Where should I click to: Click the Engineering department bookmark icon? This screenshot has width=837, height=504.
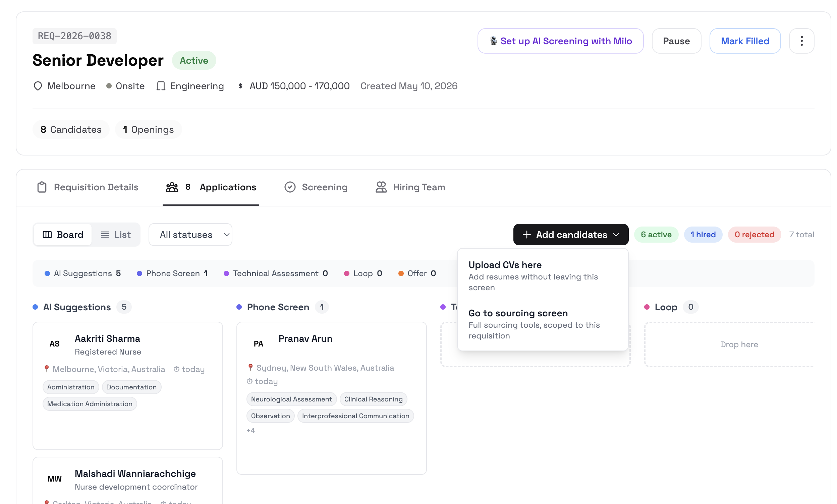click(161, 86)
